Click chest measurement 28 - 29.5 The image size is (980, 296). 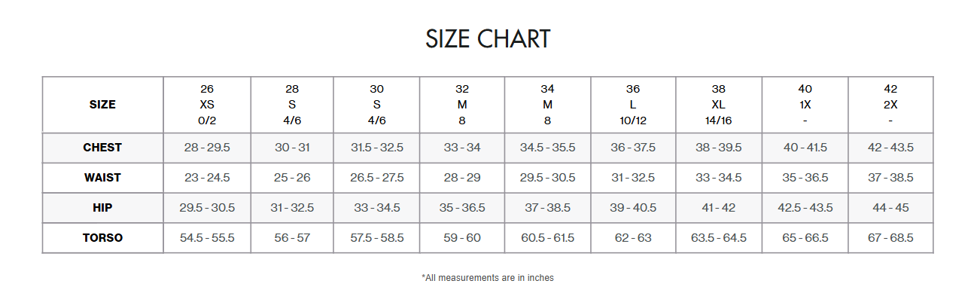tap(207, 148)
